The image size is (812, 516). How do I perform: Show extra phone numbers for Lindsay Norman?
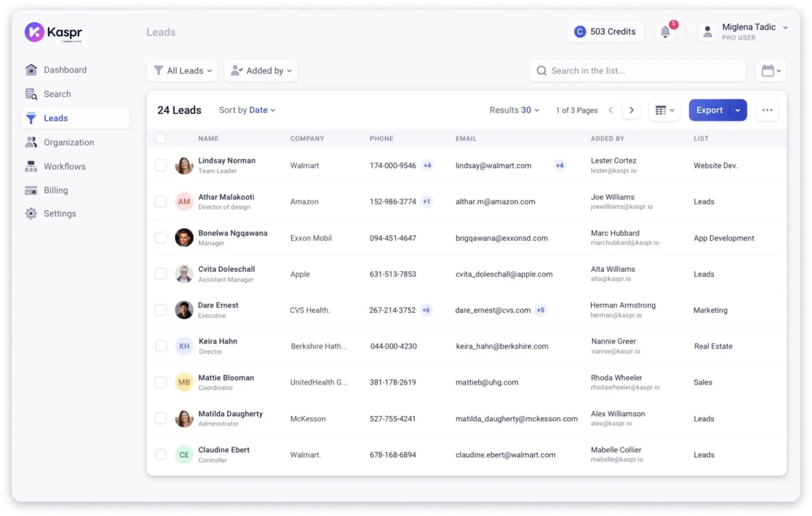click(x=427, y=166)
